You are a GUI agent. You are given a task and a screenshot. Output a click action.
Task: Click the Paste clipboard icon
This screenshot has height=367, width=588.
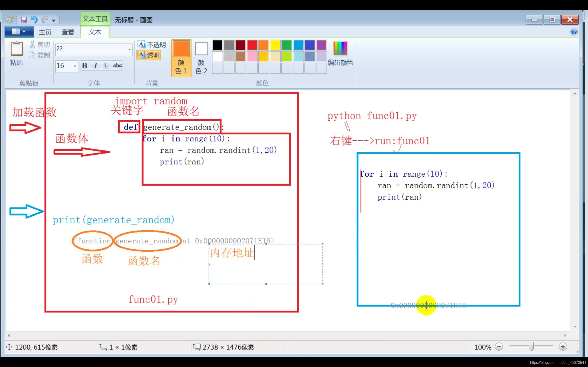(17, 49)
